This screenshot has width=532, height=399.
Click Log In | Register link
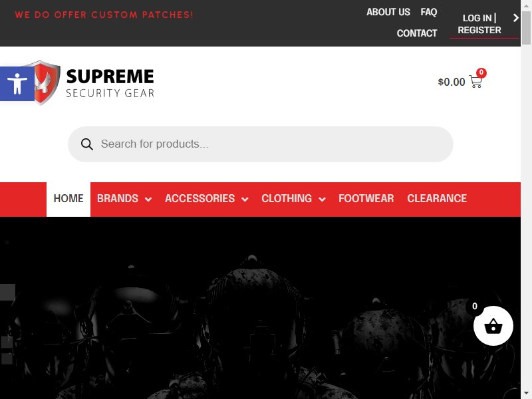[x=479, y=24]
